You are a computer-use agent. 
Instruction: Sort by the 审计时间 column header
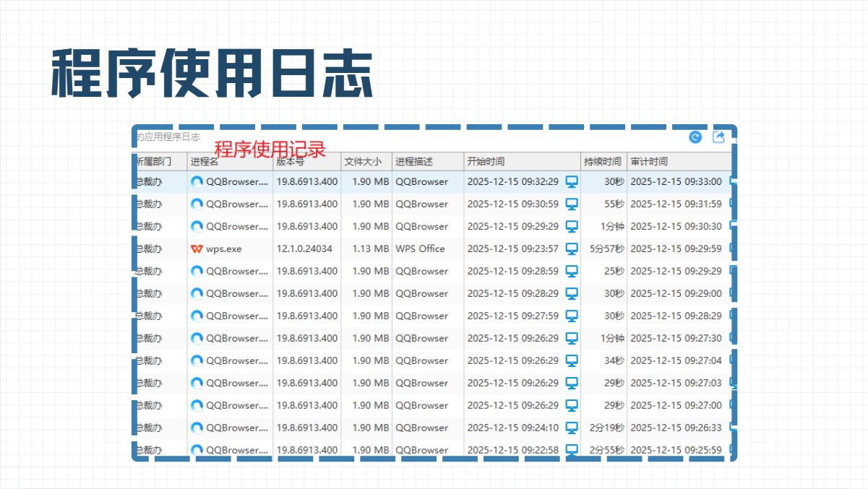click(x=679, y=161)
